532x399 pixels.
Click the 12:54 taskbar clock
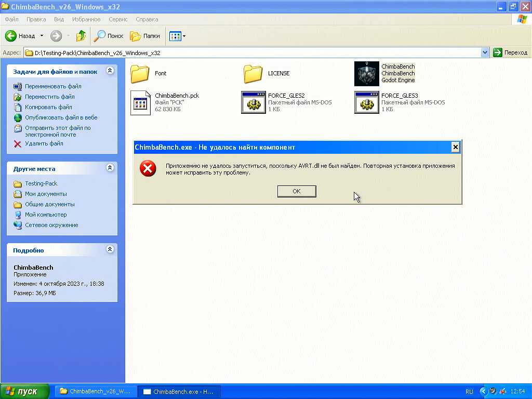click(x=517, y=392)
